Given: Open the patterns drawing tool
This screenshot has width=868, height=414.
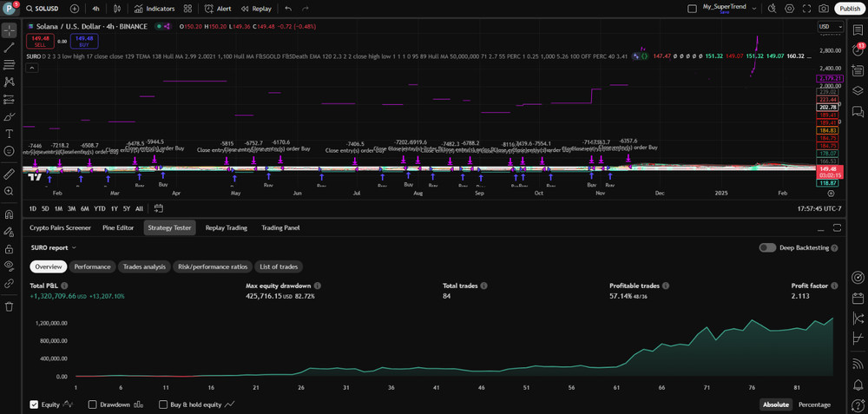Looking at the screenshot, I should 9,82.
